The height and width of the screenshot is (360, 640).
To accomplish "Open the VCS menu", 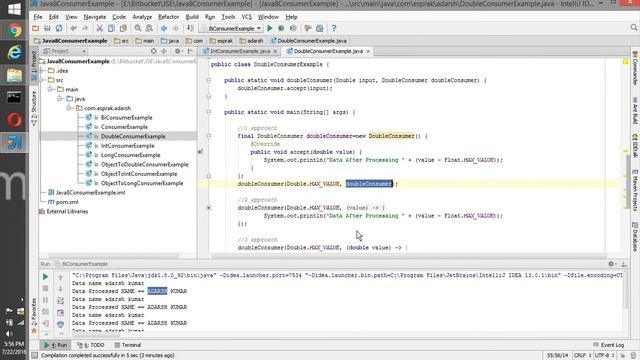I will click(x=247, y=17).
